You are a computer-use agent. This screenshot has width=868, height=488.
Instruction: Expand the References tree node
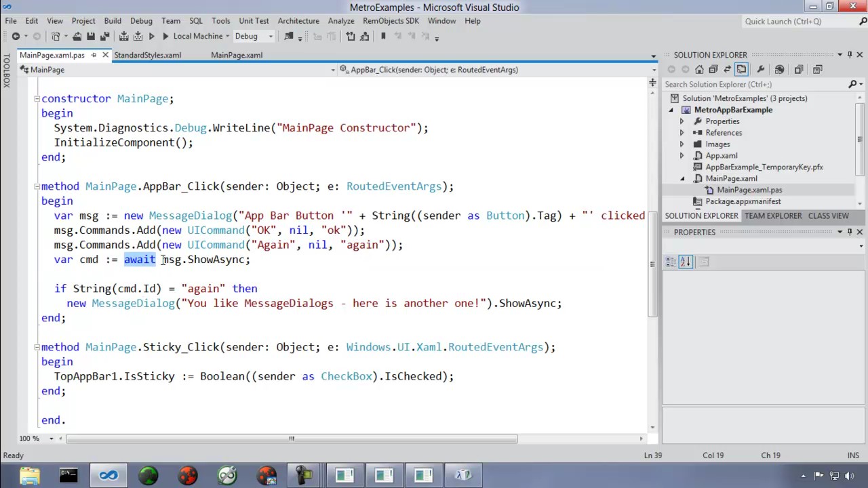click(x=682, y=133)
